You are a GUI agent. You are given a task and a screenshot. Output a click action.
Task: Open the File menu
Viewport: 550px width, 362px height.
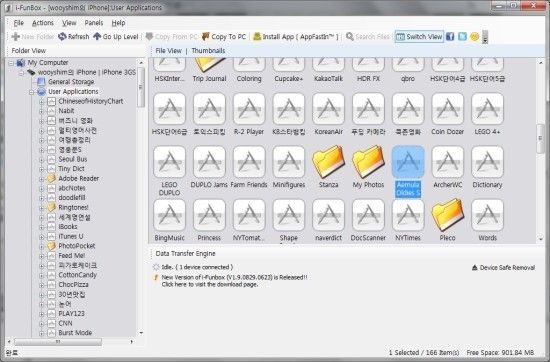[19, 23]
